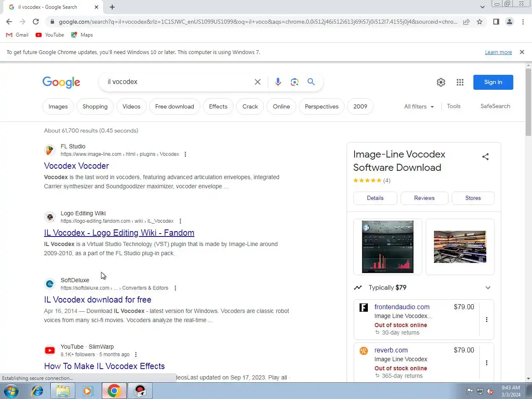The width and height of the screenshot is (532, 399).
Task: Select 2009 filter chip
Action: click(360, 106)
